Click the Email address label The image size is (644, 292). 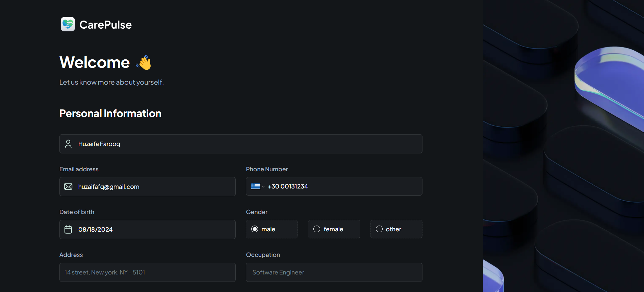79,169
